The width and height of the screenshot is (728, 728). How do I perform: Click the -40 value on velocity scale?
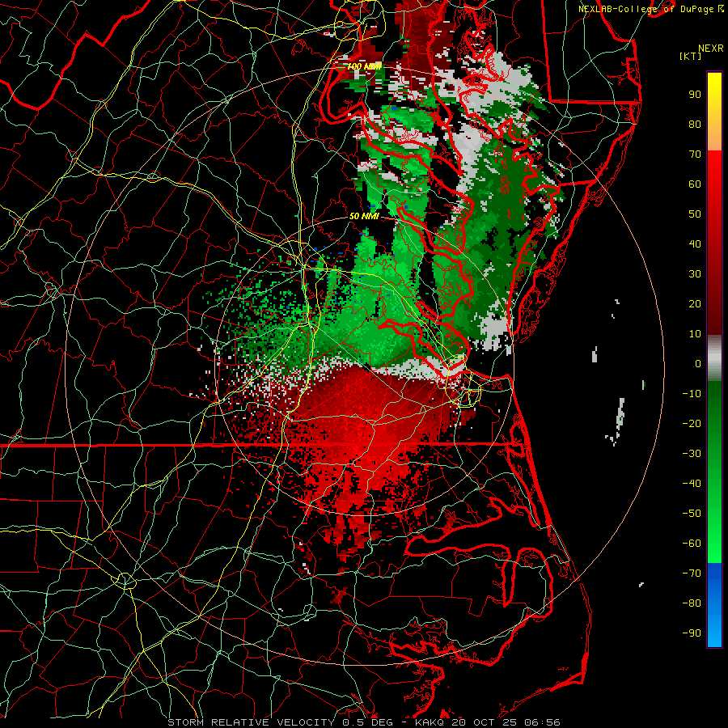pyautogui.click(x=692, y=484)
